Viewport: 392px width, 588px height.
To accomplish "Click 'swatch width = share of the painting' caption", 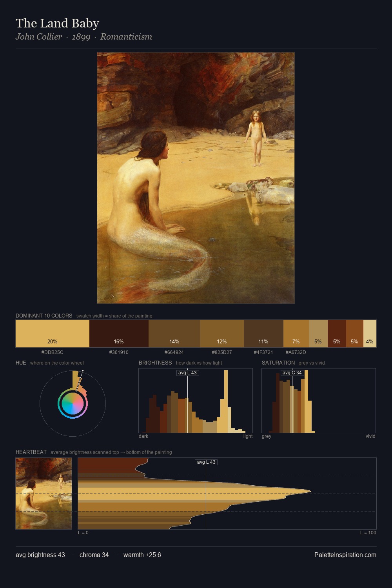I will 114,316.
